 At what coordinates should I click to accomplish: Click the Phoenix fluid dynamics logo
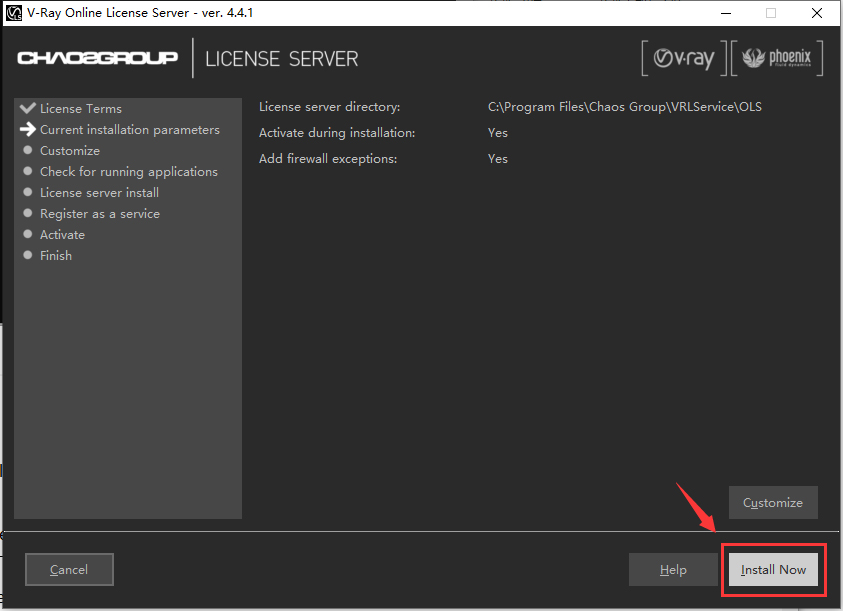(777, 58)
